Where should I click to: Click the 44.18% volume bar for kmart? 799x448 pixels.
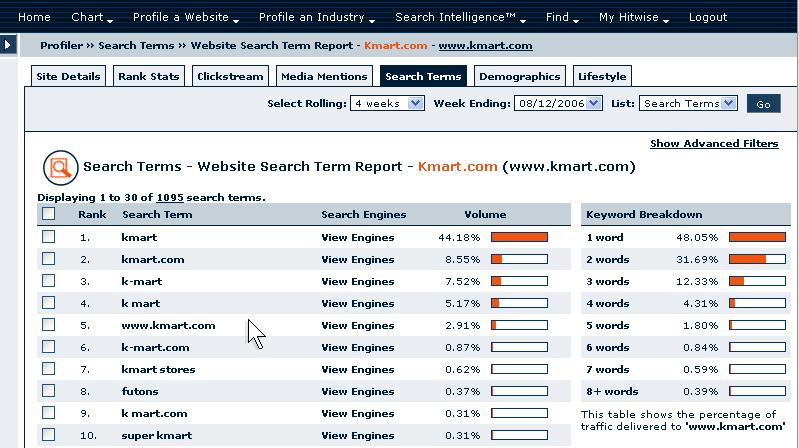point(519,237)
